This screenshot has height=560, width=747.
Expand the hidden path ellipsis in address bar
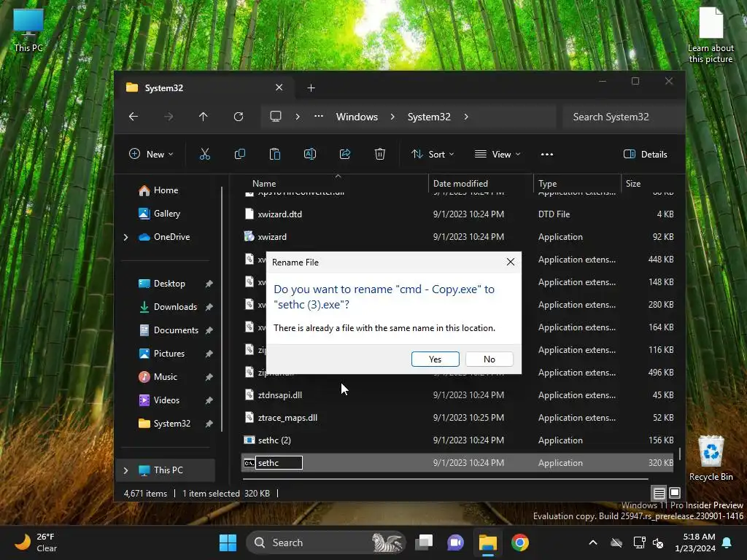point(319,116)
